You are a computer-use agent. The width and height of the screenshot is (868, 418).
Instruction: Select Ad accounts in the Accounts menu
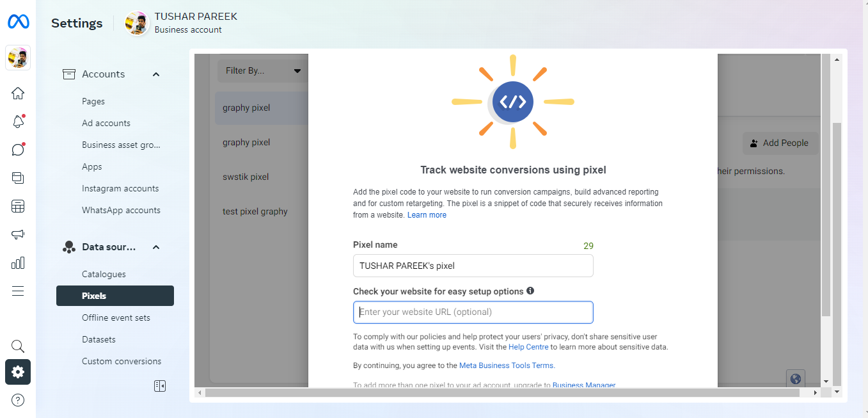(x=106, y=122)
